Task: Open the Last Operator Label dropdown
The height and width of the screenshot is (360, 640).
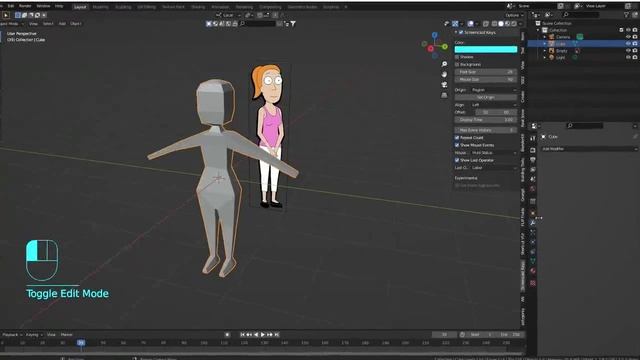Action: click(493, 168)
